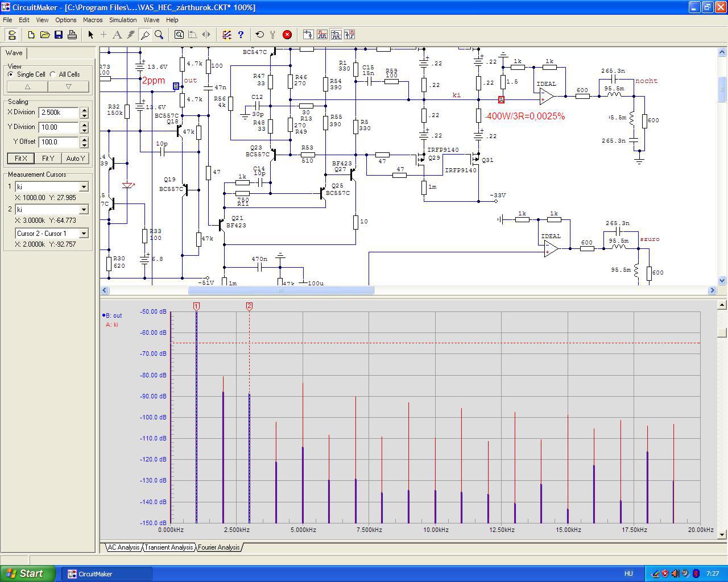Open the Cursor 2 signal dropdown
The height and width of the screenshot is (582, 728).
[84, 210]
